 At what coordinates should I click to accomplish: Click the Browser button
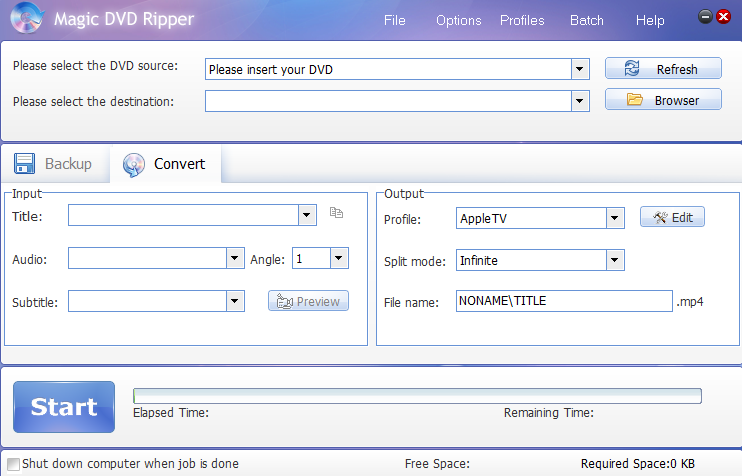[x=663, y=100]
